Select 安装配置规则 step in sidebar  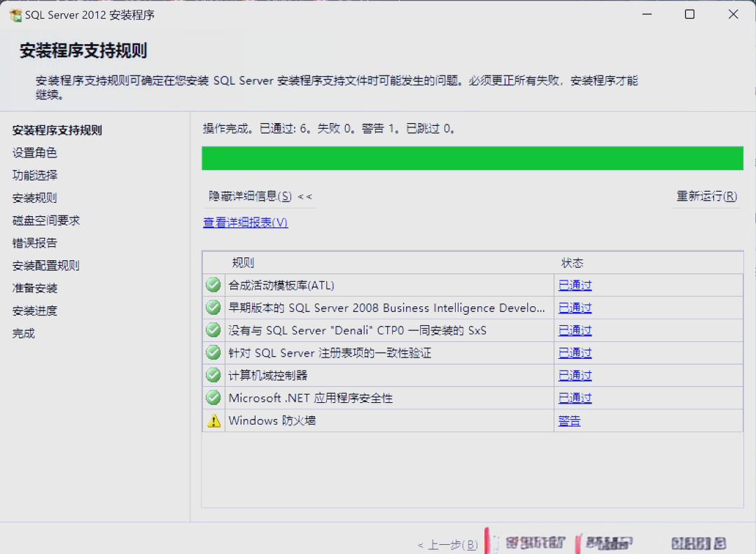point(45,265)
